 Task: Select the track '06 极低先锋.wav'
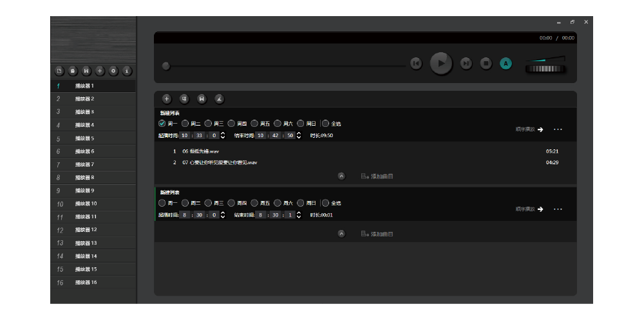pos(201,151)
